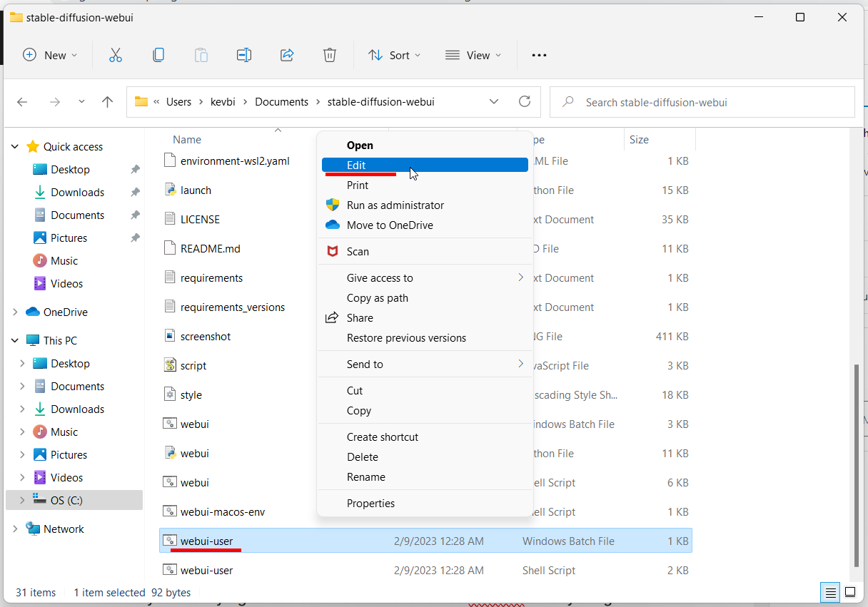Cut the selected file using toolbar scissors icon
868x607 pixels.
click(116, 55)
